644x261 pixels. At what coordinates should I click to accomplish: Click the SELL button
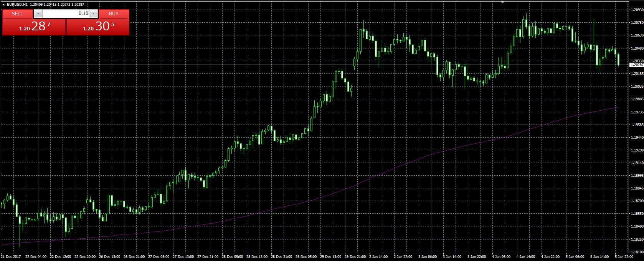coord(17,14)
